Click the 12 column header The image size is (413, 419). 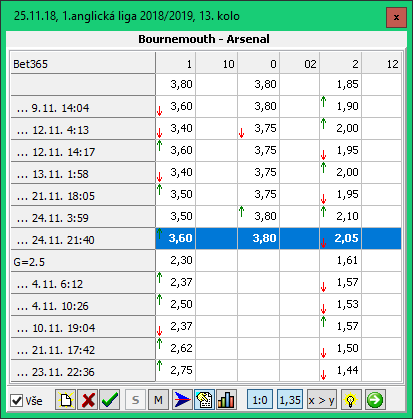pyautogui.click(x=382, y=63)
